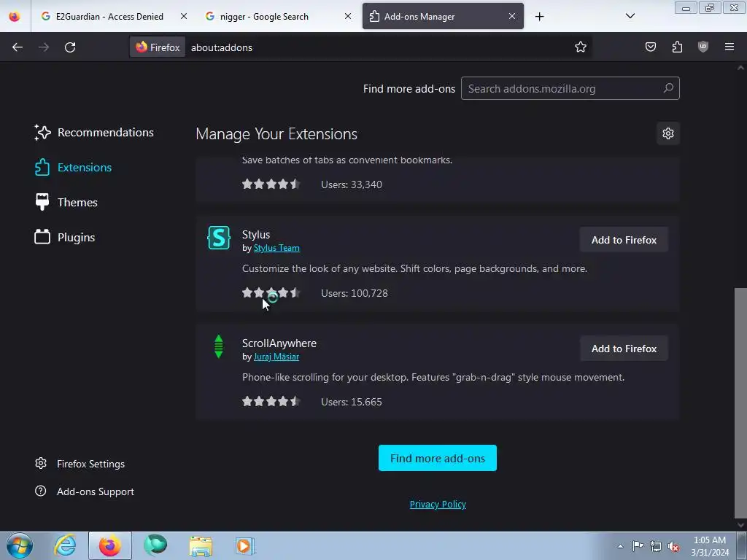Image resolution: width=747 pixels, height=560 pixels.
Task: Open the Stylus Team author link
Action: [276, 248]
